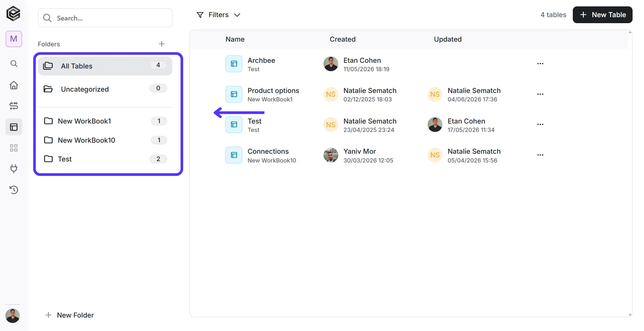Click the app logo icon
The width and height of the screenshot is (644, 331).
[x=13, y=14]
